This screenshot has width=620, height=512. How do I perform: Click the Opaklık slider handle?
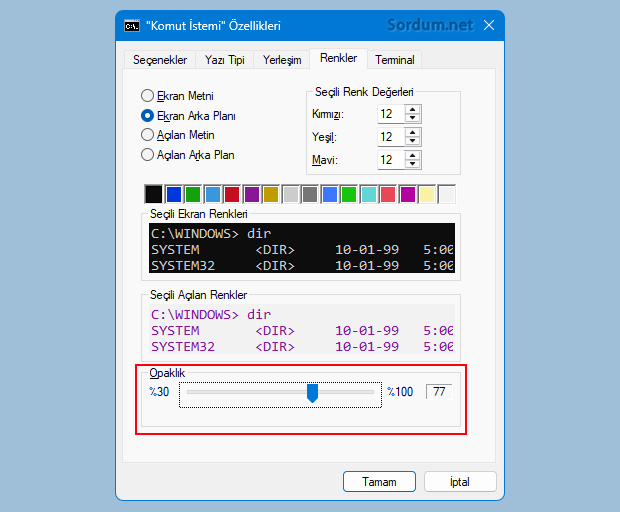pos(312,393)
